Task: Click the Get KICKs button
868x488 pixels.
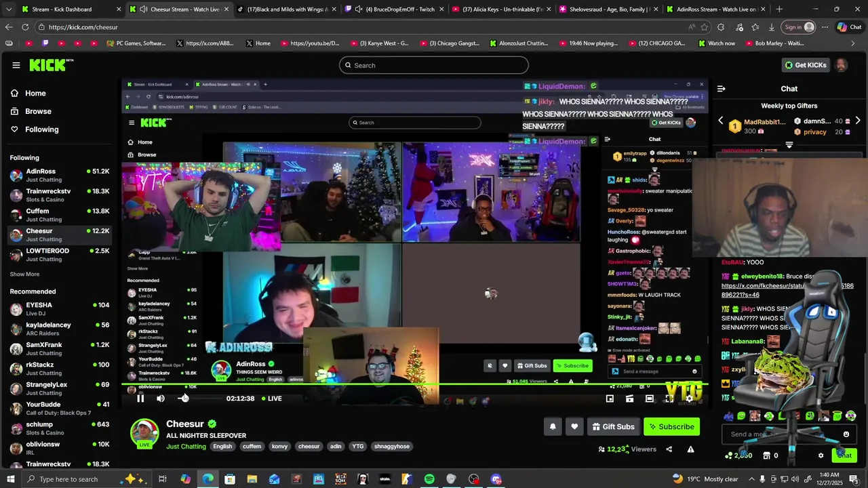Action: (x=806, y=65)
